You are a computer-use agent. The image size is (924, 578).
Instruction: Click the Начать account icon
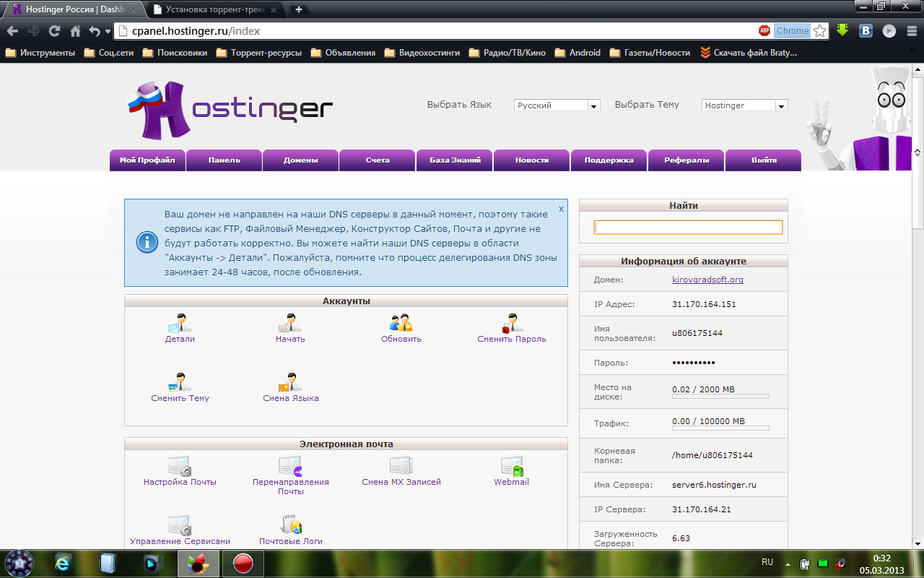pyautogui.click(x=290, y=323)
